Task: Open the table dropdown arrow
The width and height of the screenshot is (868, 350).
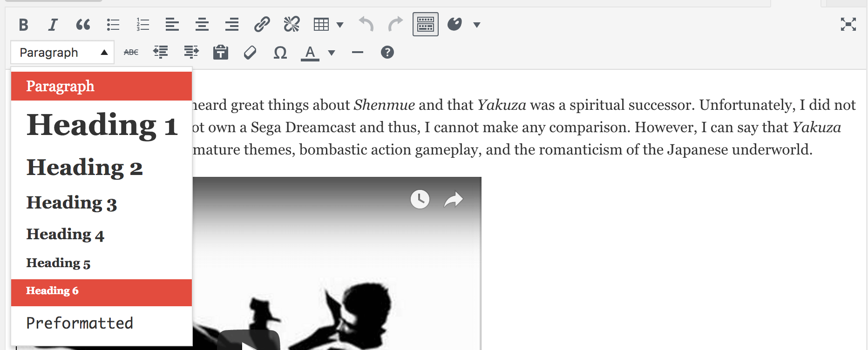Action: click(340, 25)
